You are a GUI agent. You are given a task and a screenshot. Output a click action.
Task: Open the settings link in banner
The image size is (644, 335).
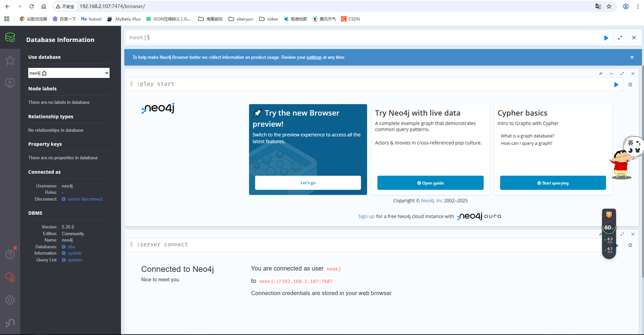point(314,57)
